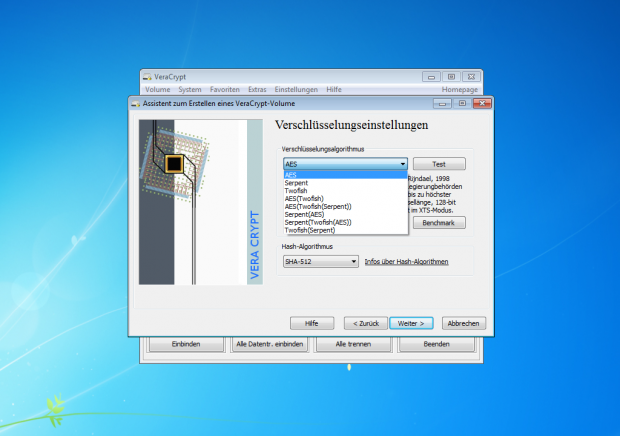Click Alle trennen button
620x436 pixels.
[x=353, y=344]
